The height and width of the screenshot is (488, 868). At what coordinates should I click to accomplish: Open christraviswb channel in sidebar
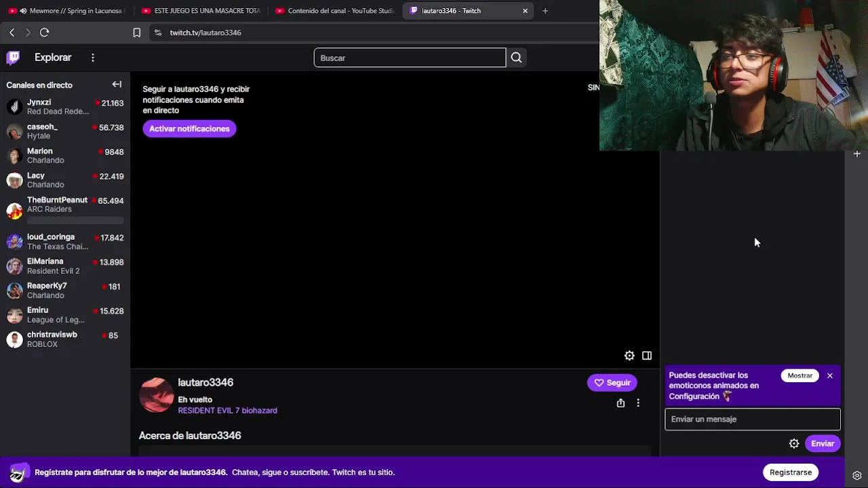pyautogui.click(x=65, y=340)
